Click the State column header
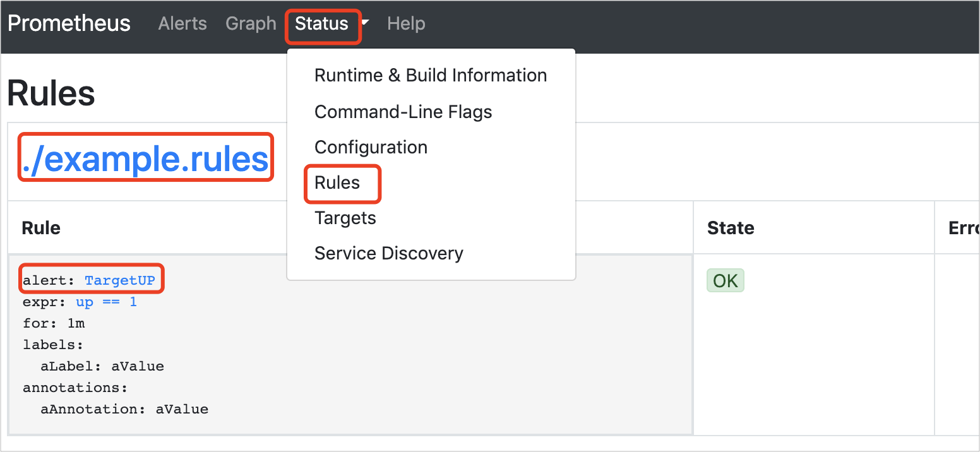Screen dimensions: 980x452 click(731, 228)
